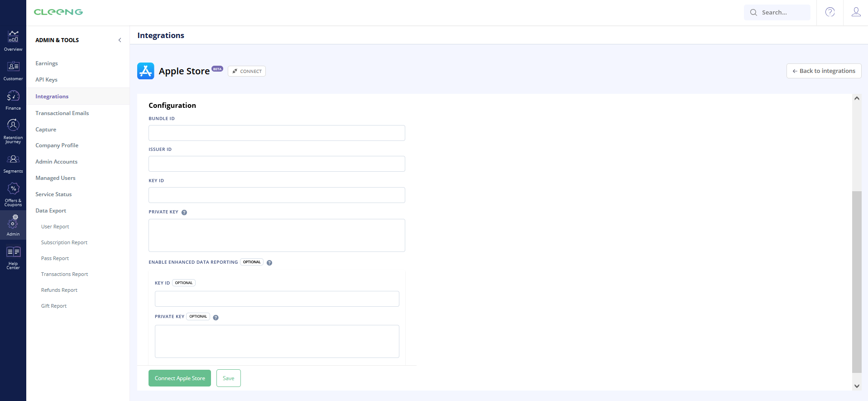The width and height of the screenshot is (868, 401).
Task: Open Company Profile menu item
Action: (x=57, y=145)
